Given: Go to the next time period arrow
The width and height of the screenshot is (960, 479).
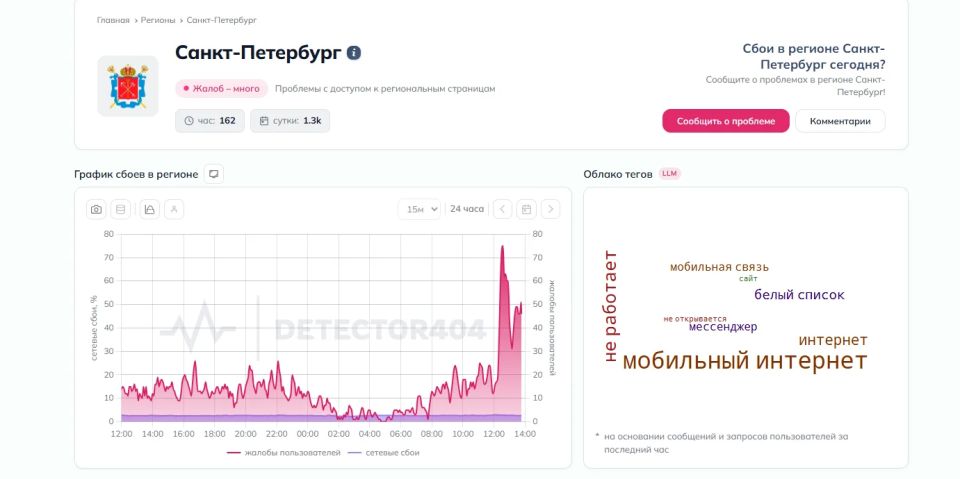Looking at the screenshot, I should click(x=550, y=209).
